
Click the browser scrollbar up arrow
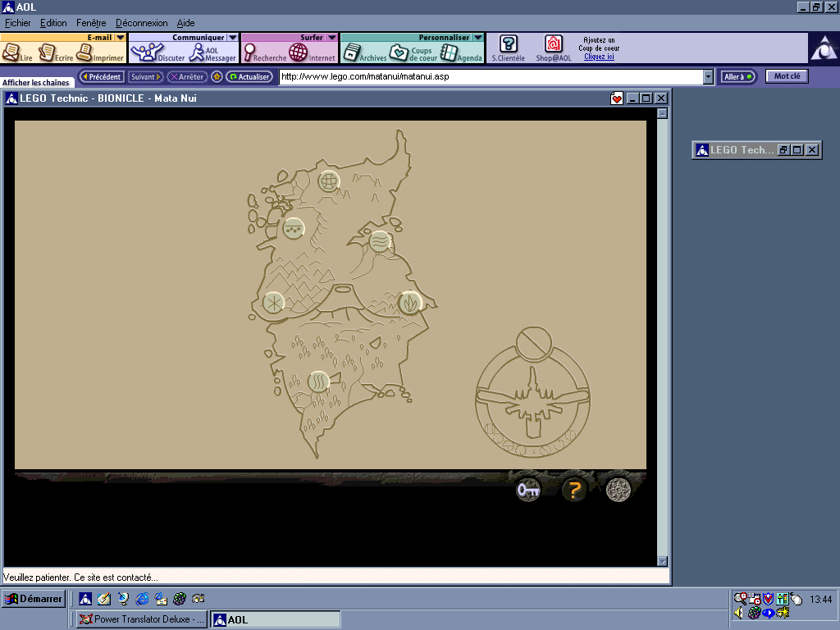pyautogui.click(x=662, y=113)
